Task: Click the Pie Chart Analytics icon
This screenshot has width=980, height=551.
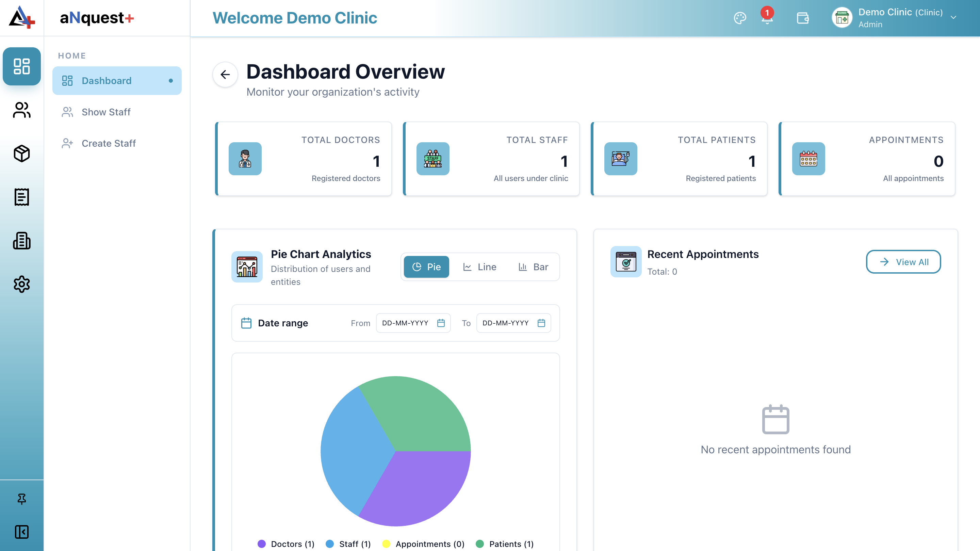Action: 247,267
